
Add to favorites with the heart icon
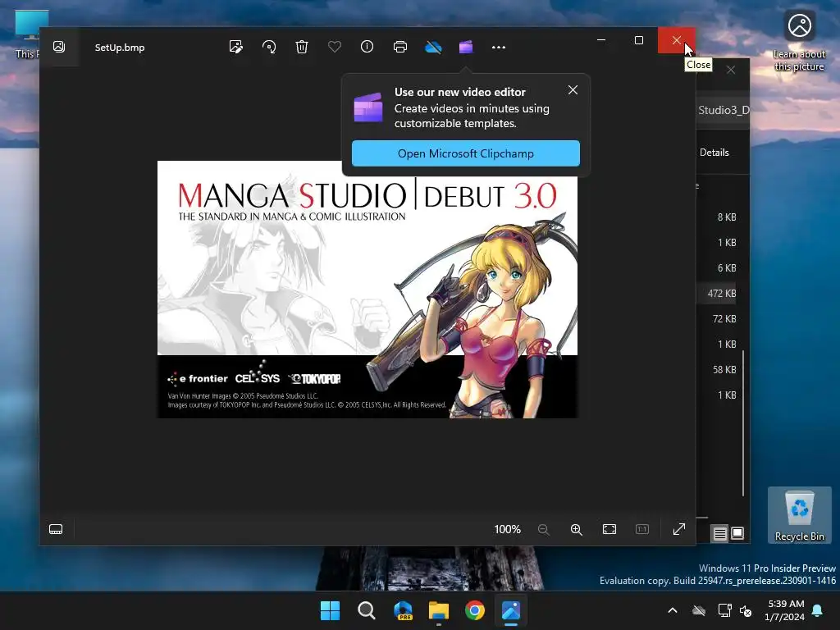coord(335,47)
